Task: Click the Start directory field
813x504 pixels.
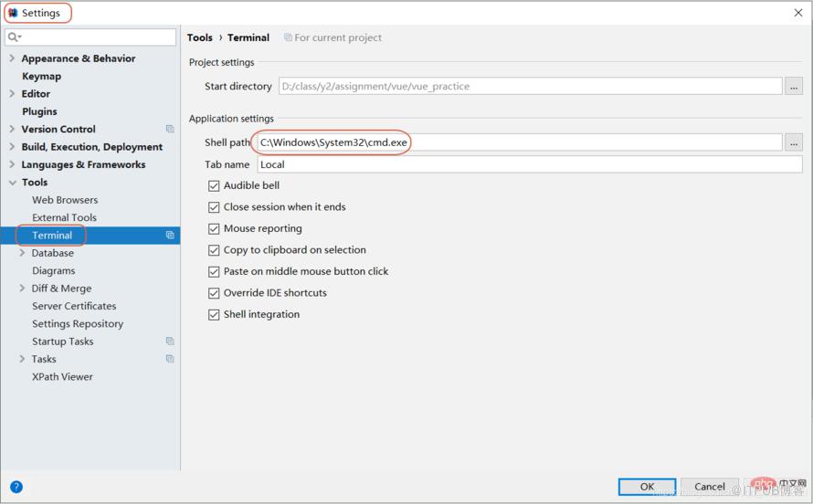Action: [531, 86]
